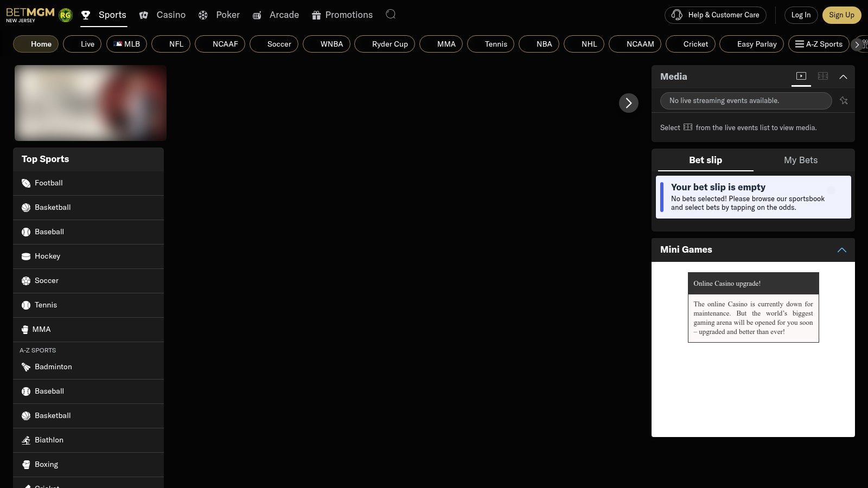
Task: Click the Tennis ball icon
Action: 26,305
